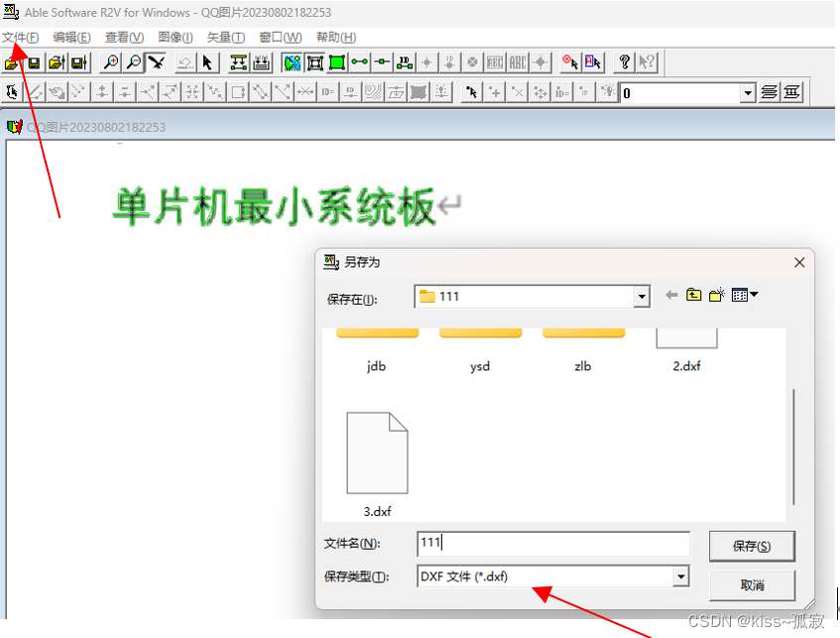Click the text label A pointer icon
The height and width of the screenshot is (638, 840).
592,63
